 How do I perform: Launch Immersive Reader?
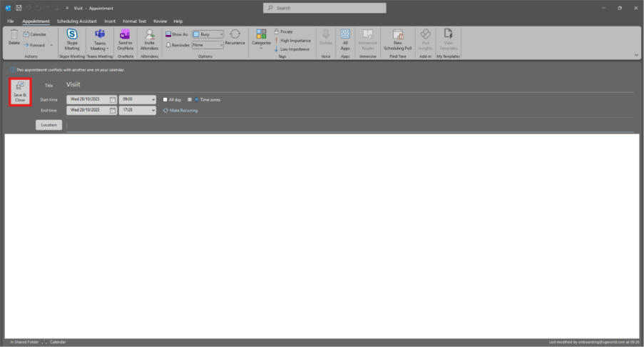pos(367,39)
